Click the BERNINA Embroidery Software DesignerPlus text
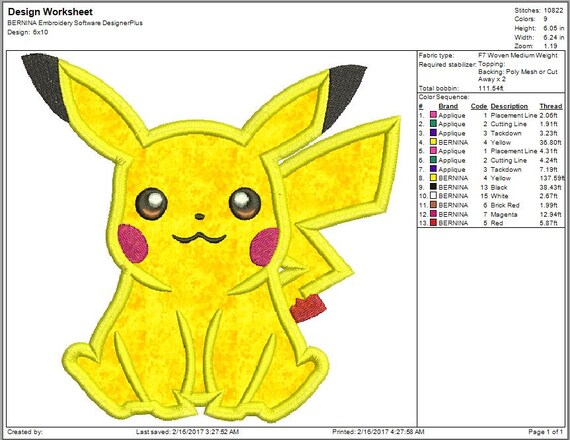The image size is (570, 440). [75, 23]
